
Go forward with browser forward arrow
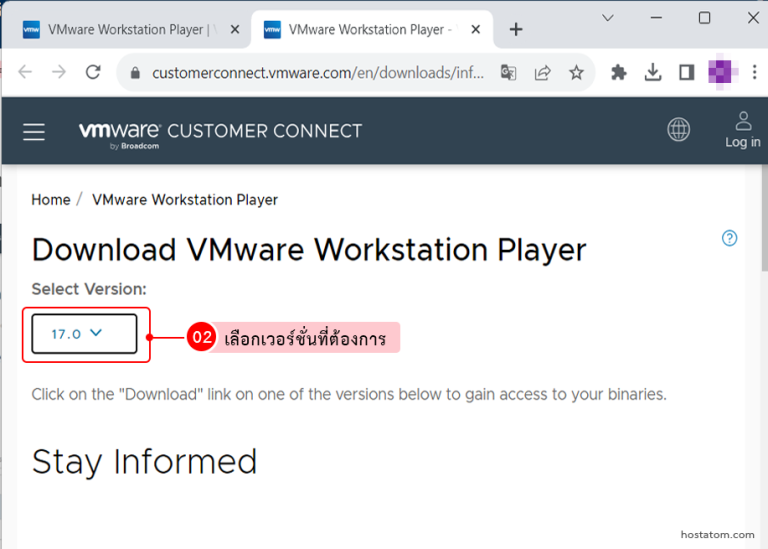click(59, 72)
